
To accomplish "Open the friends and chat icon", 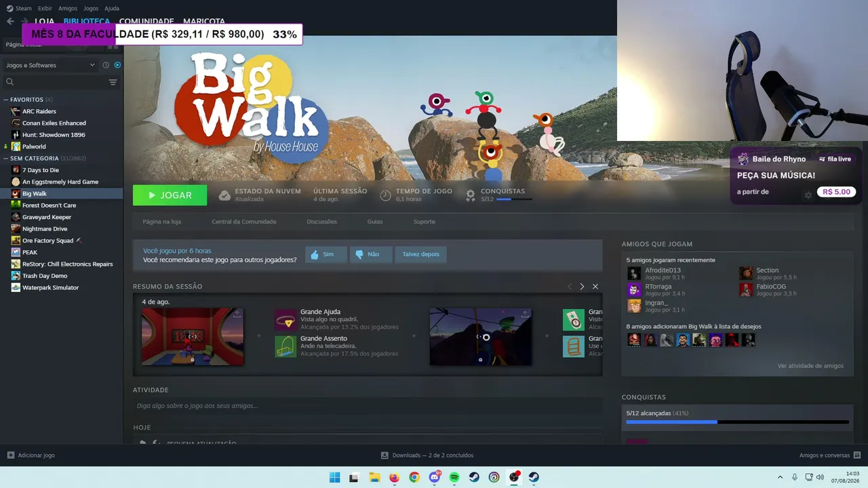I will click(857, 455).
